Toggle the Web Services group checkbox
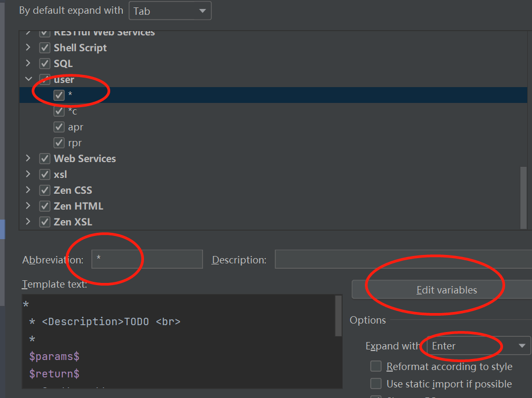This screenshot has height=398, width=532. 45,158
